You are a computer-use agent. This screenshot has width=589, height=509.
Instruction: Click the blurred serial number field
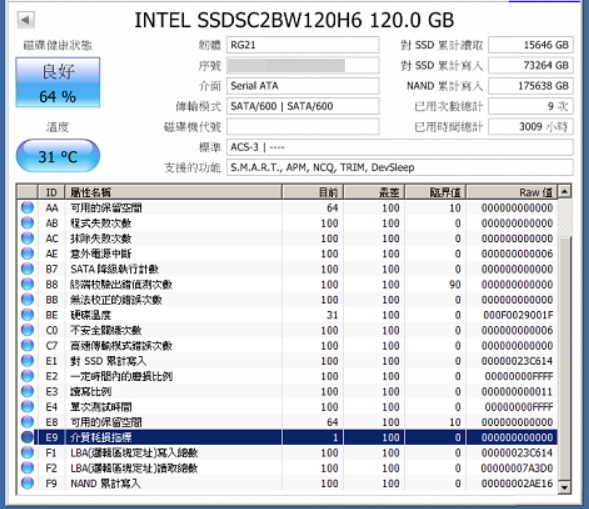tap(303, 65)
